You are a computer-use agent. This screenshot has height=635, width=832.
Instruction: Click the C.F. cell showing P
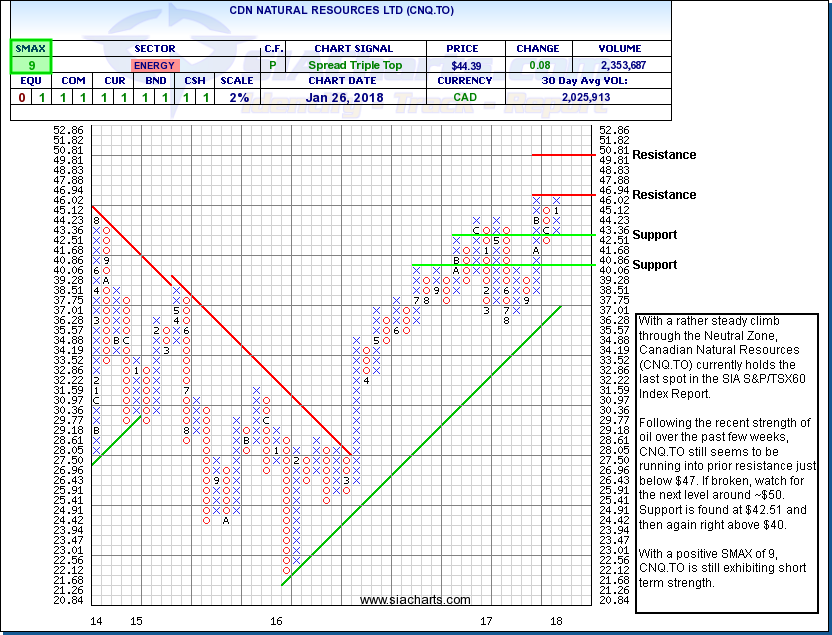click(x=272, y=65)
